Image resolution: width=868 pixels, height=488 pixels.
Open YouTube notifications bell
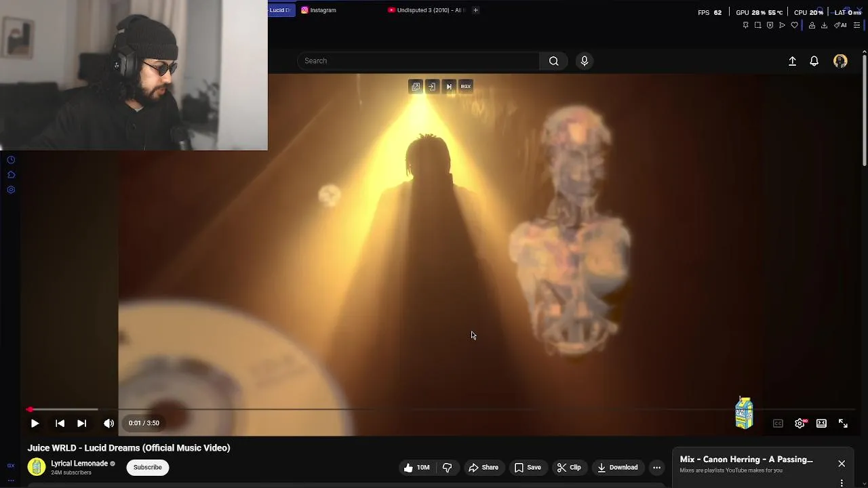coord(814,61)
